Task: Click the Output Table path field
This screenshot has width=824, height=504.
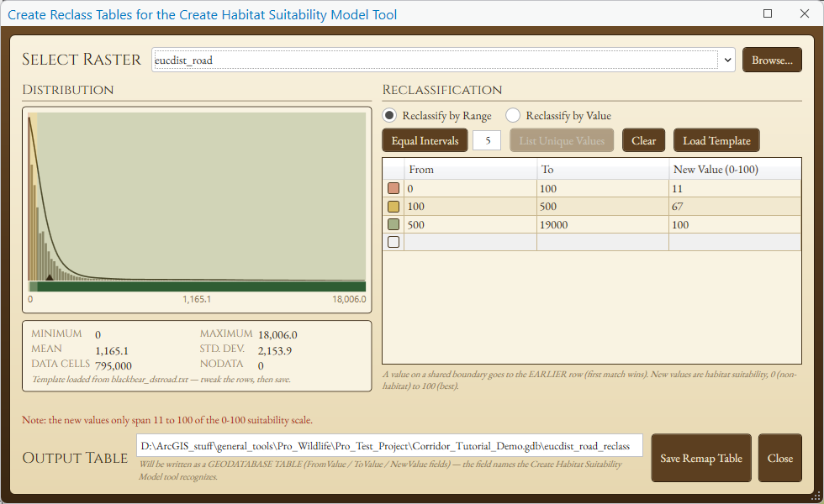Action: (x=389, y=446)
